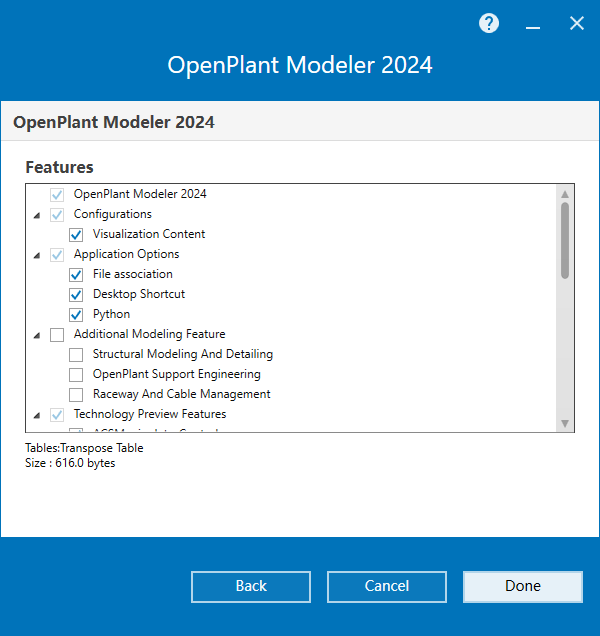
Task: Collapse Additional Modeling Feature node
Action: pos(37,335)
